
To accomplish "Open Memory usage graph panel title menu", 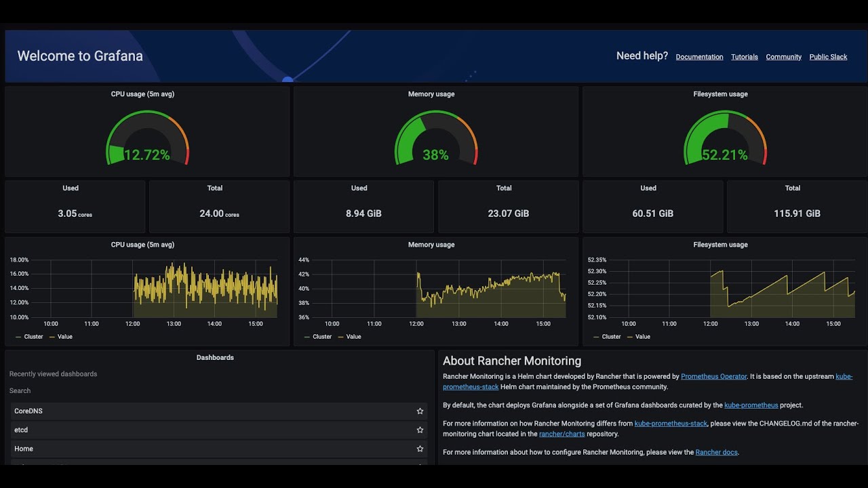I will (x=431, y=245).
